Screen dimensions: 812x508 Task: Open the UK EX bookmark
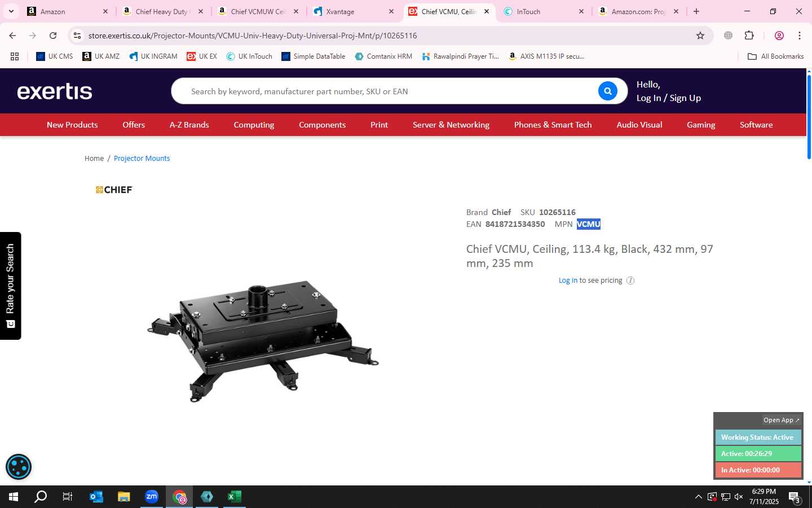[202, 56]
